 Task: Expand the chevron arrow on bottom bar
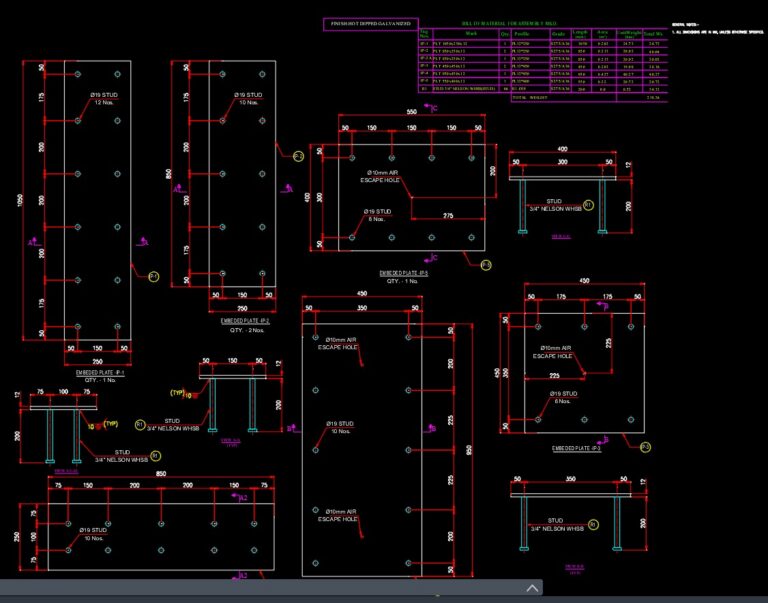pos(532,588)
